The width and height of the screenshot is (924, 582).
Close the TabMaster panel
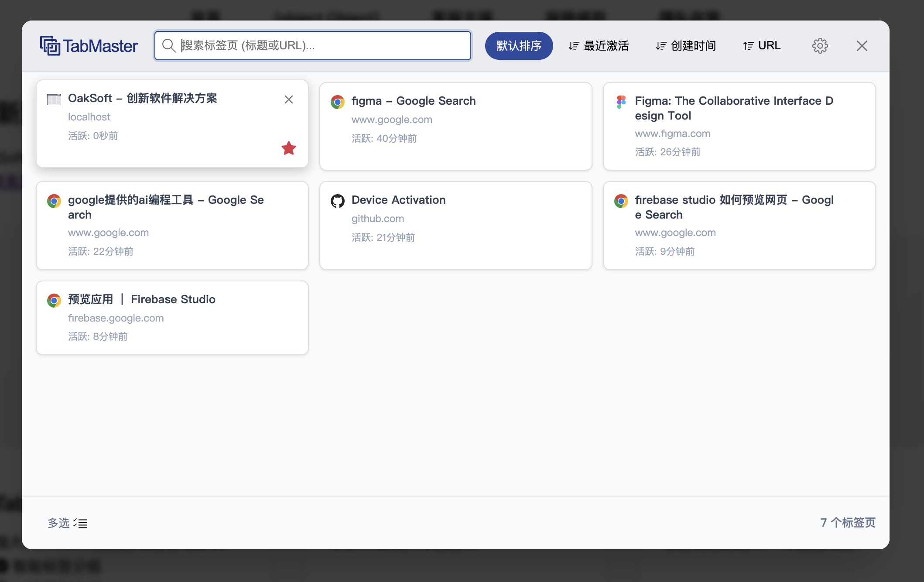[862, 46]
